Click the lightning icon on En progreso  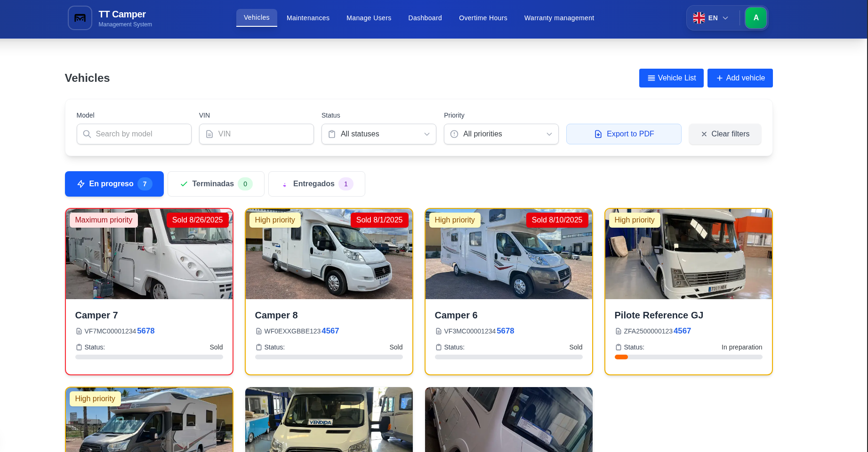(81, 184)
